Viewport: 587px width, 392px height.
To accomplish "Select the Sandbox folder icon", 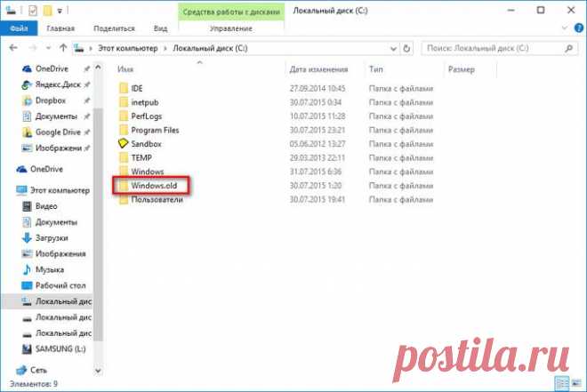I will click(123, 143).
